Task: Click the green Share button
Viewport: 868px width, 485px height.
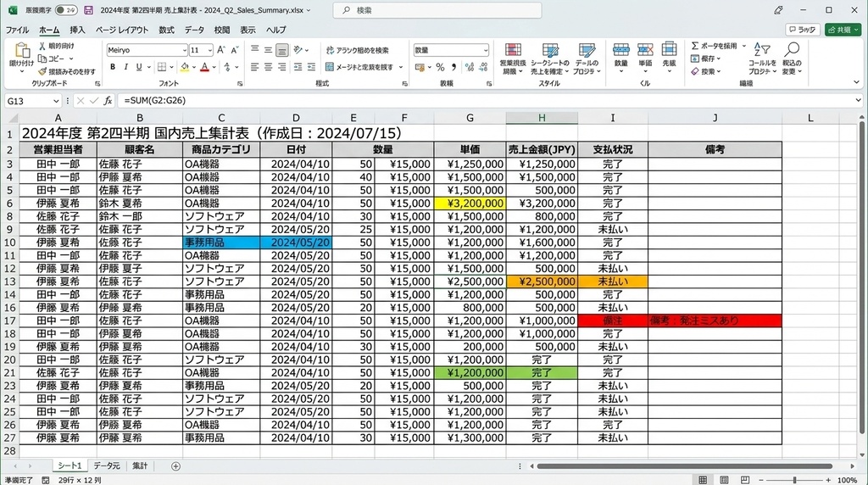Action: point(843,30)
